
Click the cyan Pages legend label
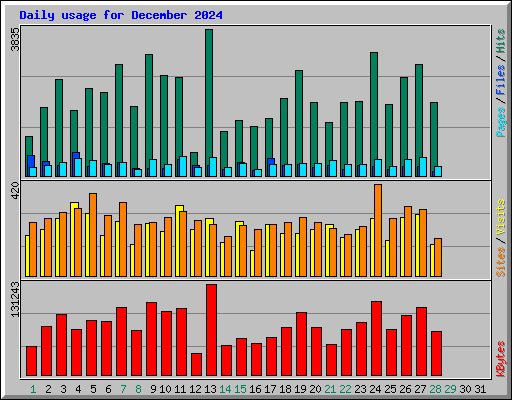point(500,122)
